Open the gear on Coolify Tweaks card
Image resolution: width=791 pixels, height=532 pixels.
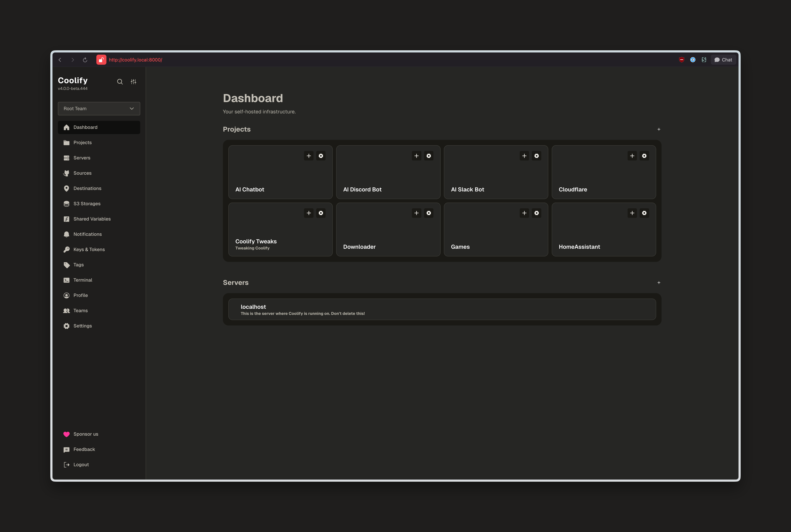click(321, 213)
